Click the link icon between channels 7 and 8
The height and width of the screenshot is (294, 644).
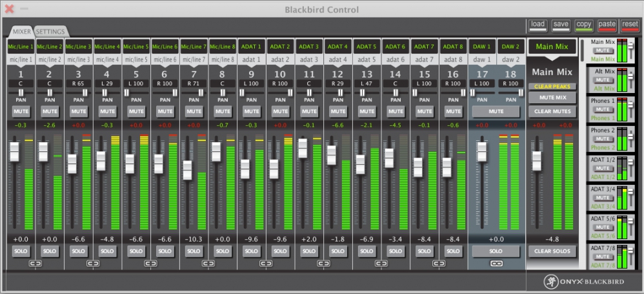(x=208, y=263)
